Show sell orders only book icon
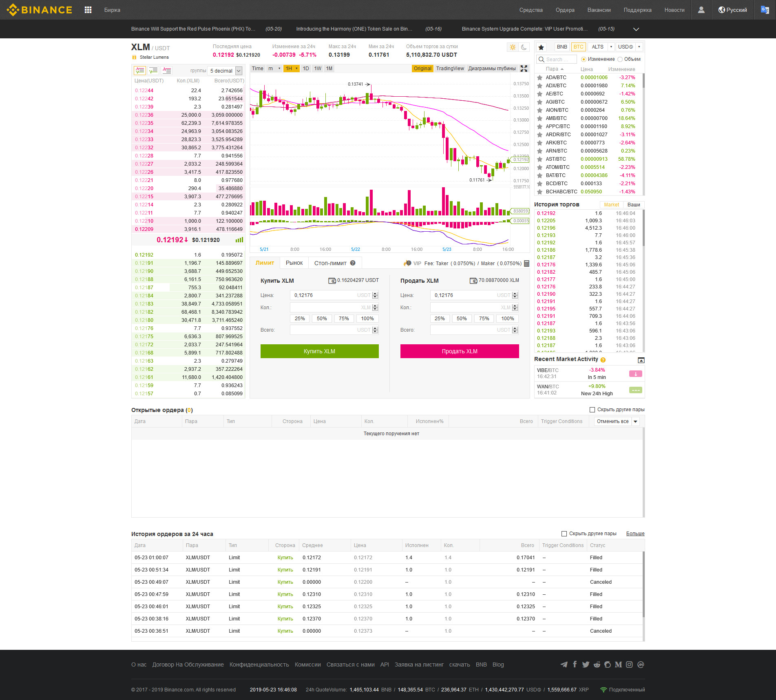The image size is (776, 700). click(x=166, y=71)
